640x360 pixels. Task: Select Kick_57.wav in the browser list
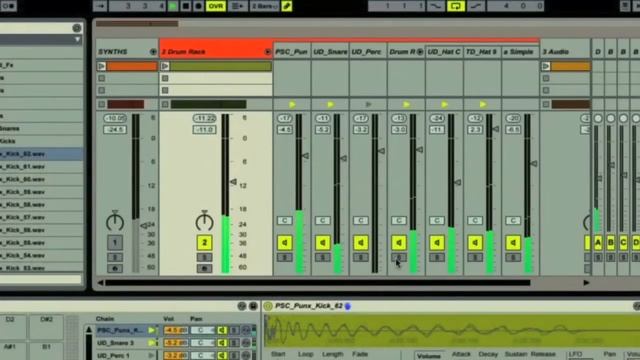tap(41, 218)
